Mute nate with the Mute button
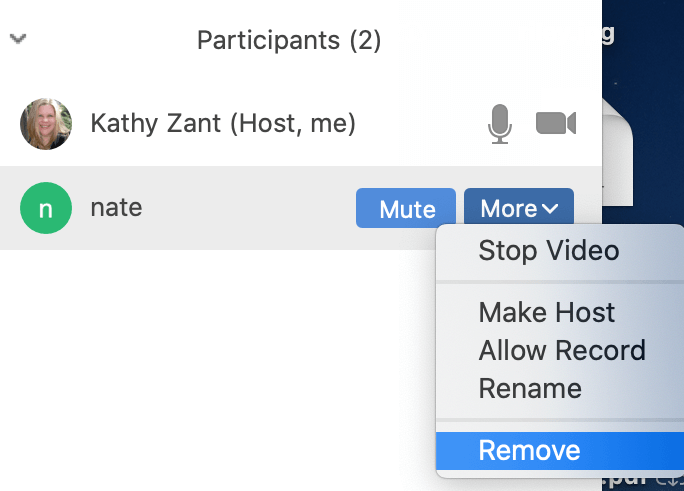Image resolution: width=684 pixels, height=491 pixels. tap(406, 209)
